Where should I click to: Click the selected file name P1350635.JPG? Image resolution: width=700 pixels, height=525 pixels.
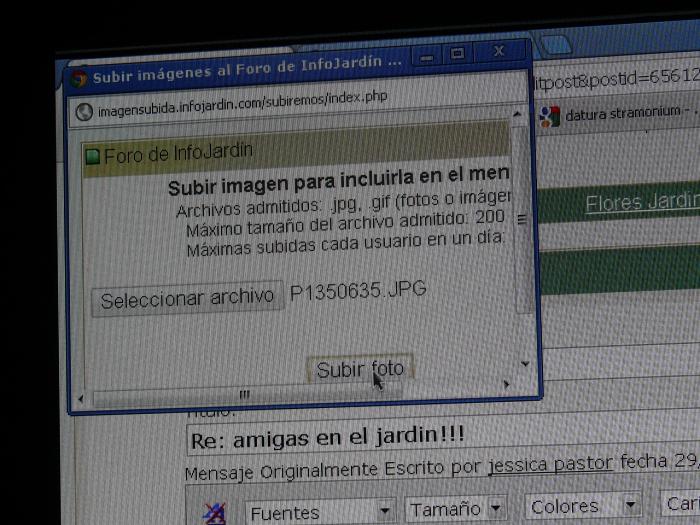pos(358,290)
